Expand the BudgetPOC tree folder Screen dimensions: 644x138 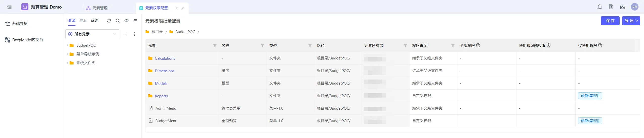67,45
